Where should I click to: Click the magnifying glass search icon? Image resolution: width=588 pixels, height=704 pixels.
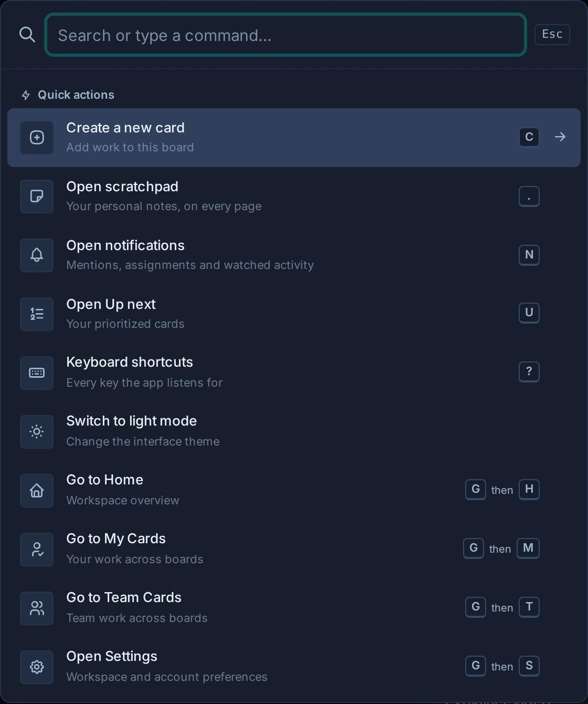click(x=27, y=35)
